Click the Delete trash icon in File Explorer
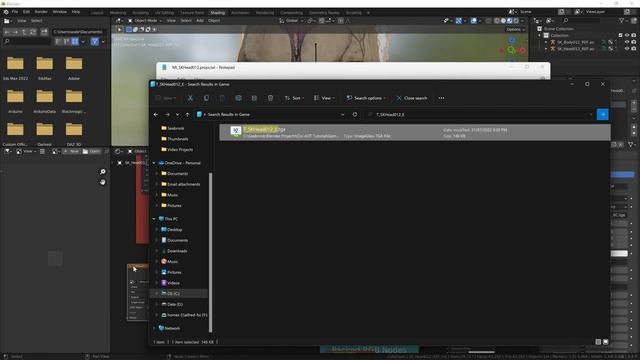This screenshot has width=640, height=360. coord(270,98)
